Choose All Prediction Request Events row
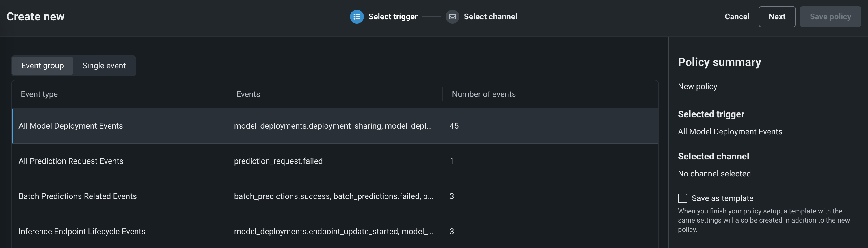This screenshot has height=248, width=868. click(71, 161)
